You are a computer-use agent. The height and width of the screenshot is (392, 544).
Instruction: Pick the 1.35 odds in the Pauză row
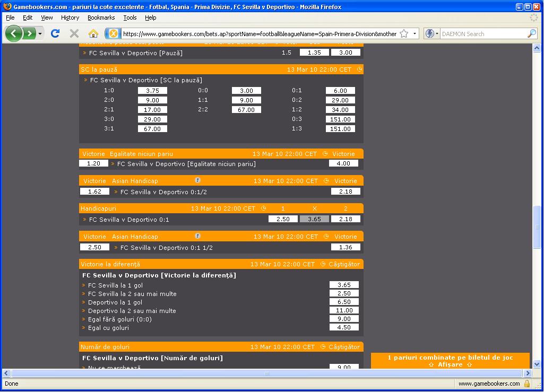pos(314,53)
